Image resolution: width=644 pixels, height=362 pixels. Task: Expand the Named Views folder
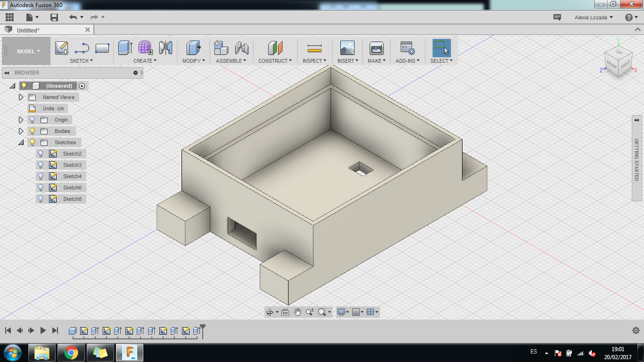tap(21, 97)
